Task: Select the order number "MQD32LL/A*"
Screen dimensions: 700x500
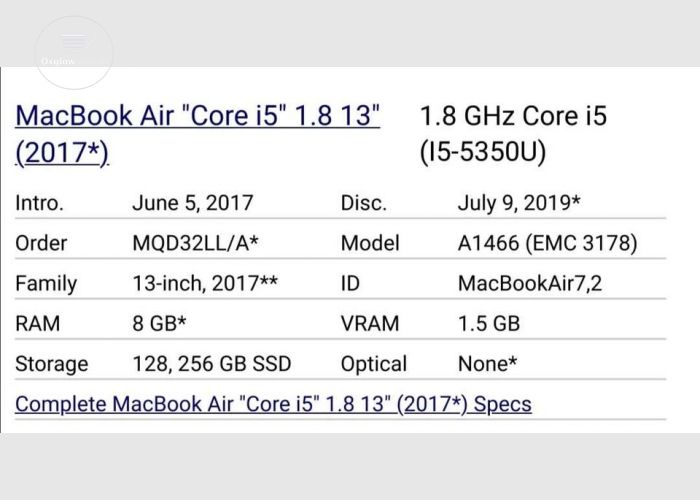Action: click(x=196, y=243)
